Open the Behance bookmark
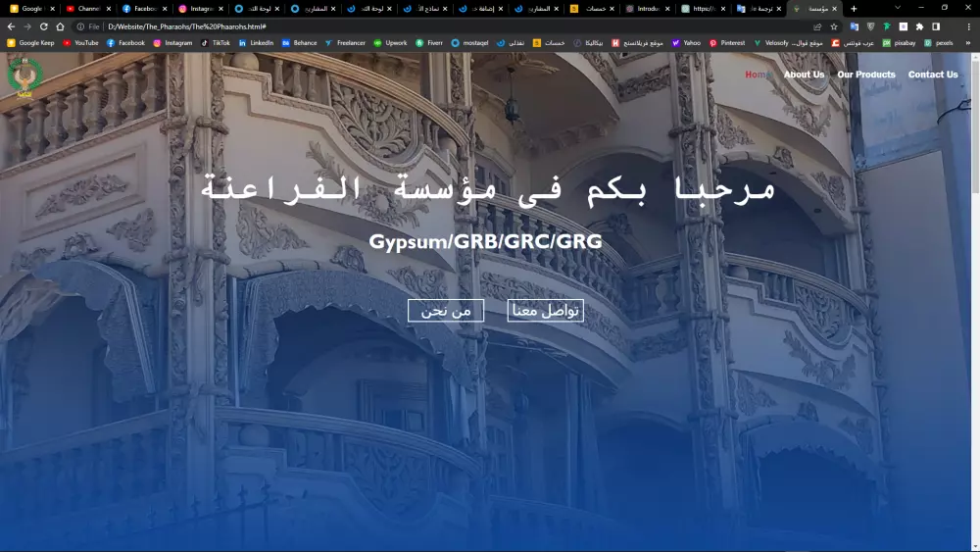 tap(299, 43)
